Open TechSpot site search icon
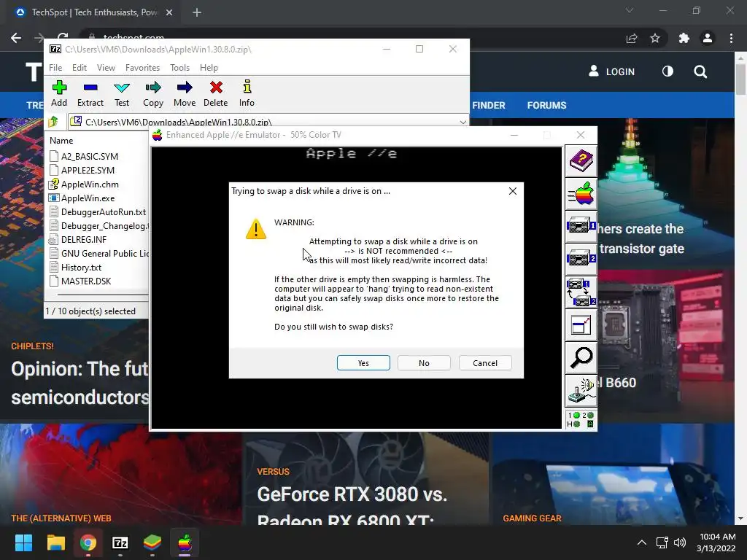The height and width of the screenshot is (560, 747). coord(700,71)
